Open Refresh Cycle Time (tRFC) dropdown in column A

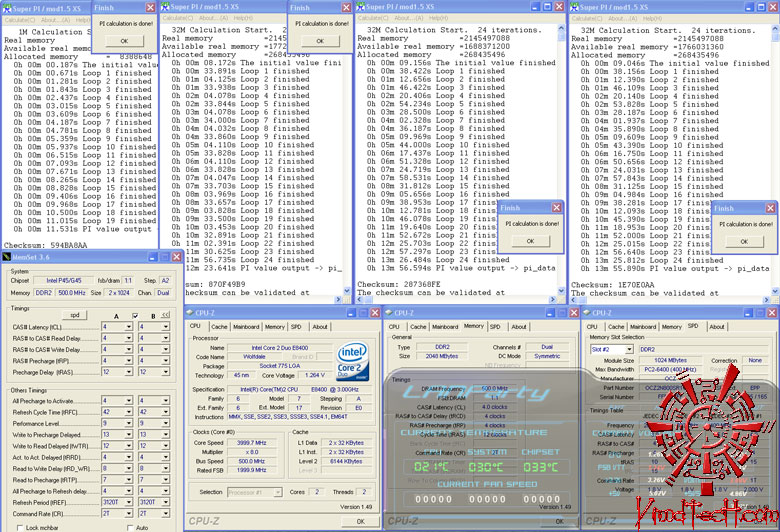[x=129, y=412]
